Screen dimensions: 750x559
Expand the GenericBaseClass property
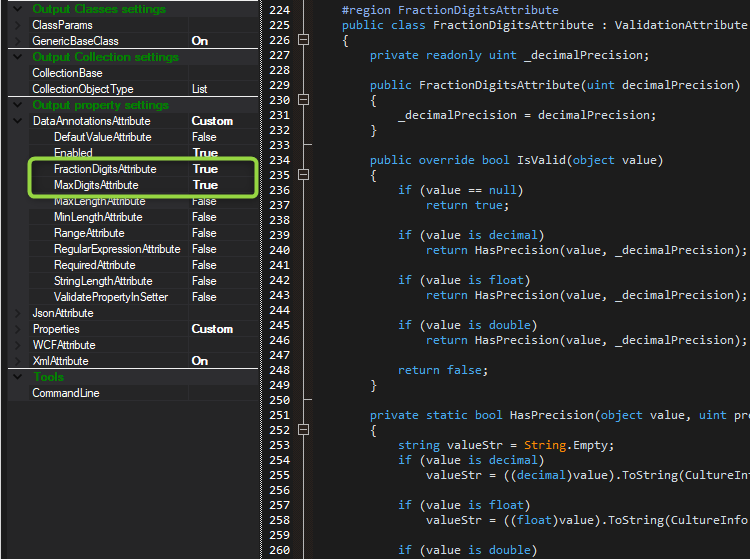coord(18,41)
